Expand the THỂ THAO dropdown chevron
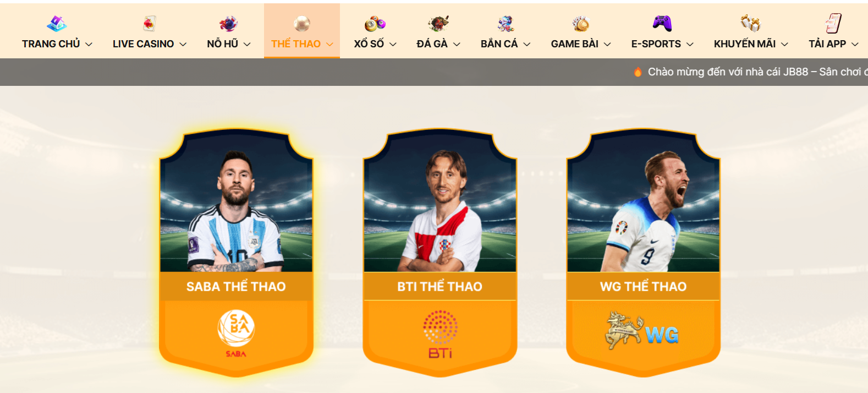The width and height of the screenshot is (868, 393). click(329, 44)
